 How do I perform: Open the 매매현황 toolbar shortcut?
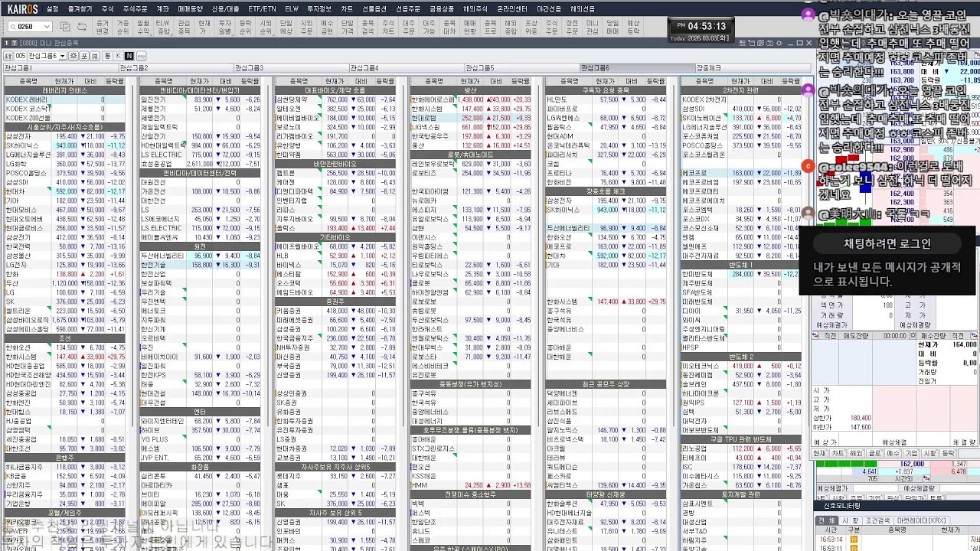click(470, 28)
